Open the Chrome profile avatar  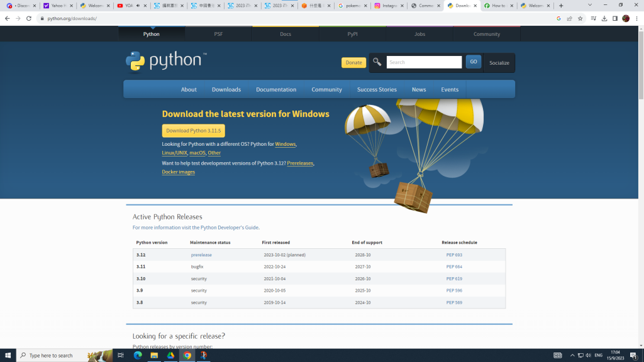coord(626,18)
